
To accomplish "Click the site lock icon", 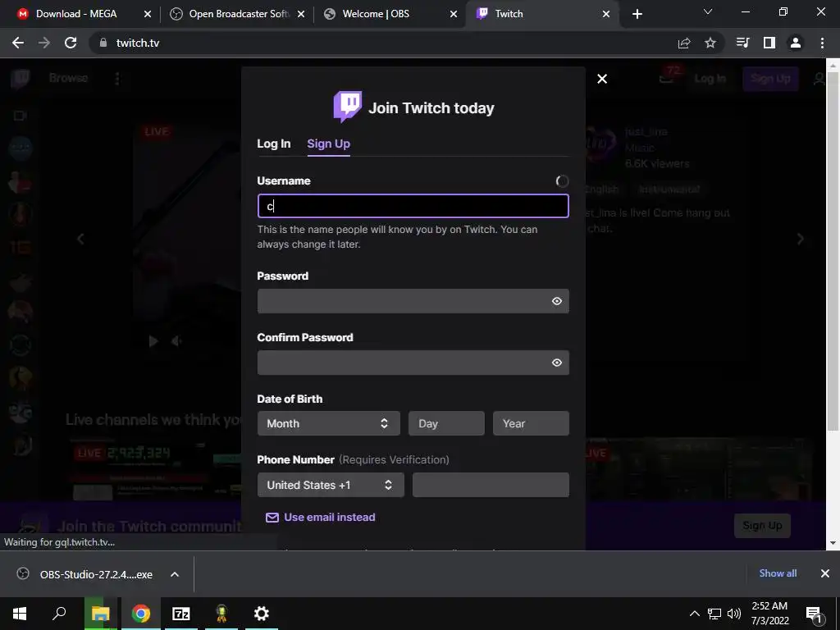I will click(x=103, y=43).
